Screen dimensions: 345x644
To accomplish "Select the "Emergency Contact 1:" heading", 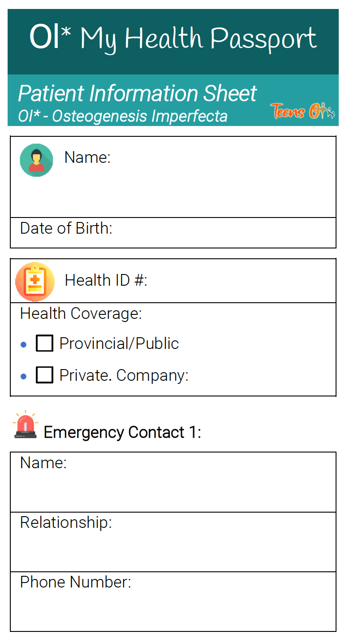I will (122, 432).
